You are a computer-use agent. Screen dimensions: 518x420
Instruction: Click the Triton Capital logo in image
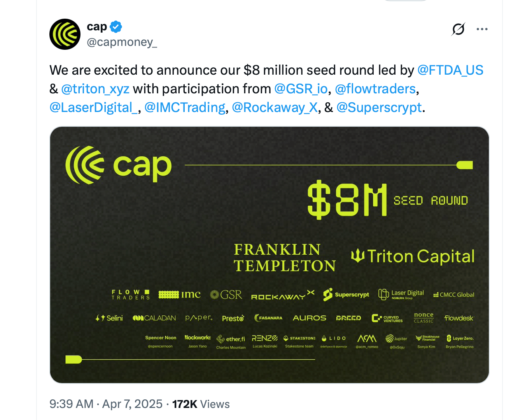tap(413, 256)
